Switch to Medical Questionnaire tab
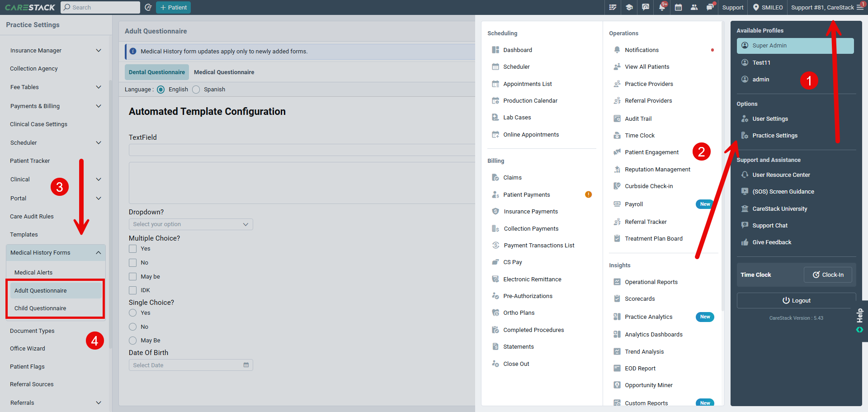The width and height of the screenshot is (868, 412). [x=224, y=72]
